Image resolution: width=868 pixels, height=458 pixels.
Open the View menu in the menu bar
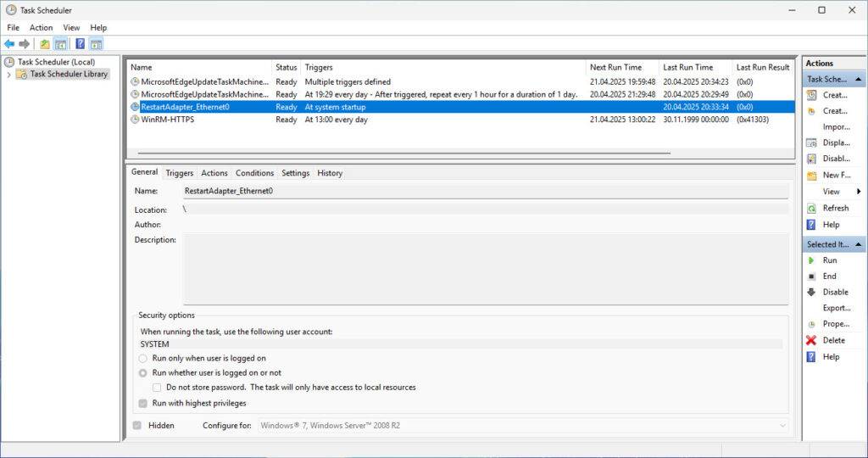click(71, 28)
